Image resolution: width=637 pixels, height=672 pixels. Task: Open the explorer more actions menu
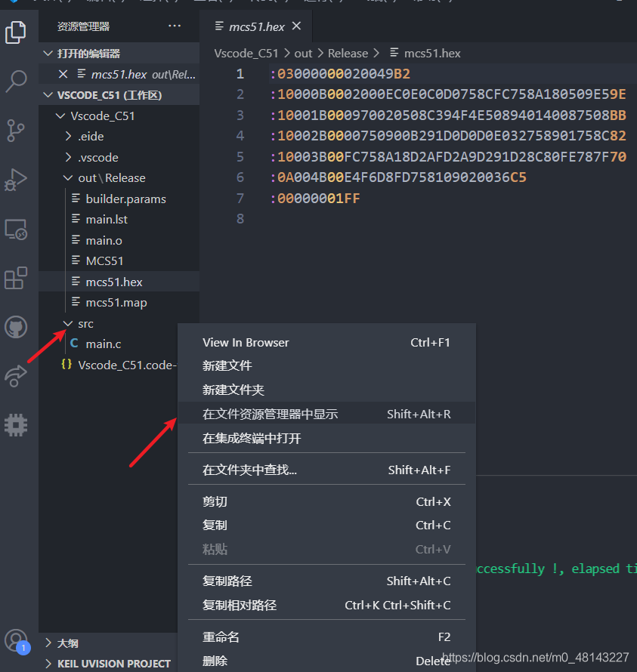tap(174, 26)
